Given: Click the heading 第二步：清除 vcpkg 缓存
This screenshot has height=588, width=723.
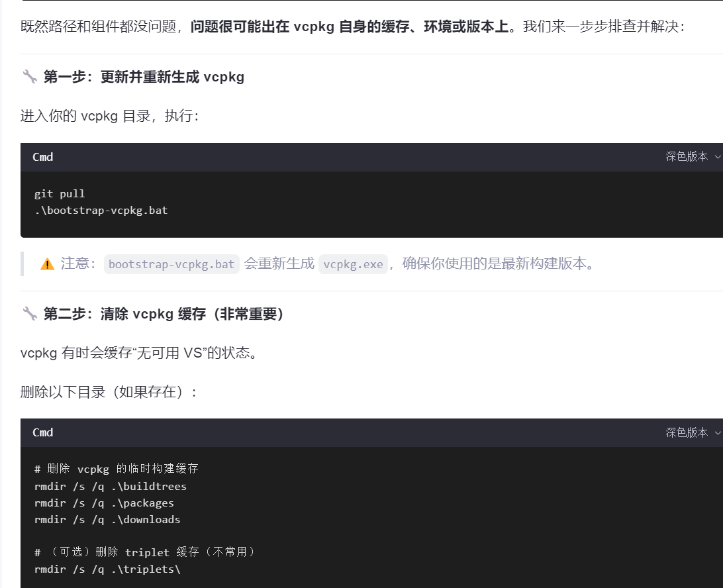Looking at the screenshot, I should [164, 314].
